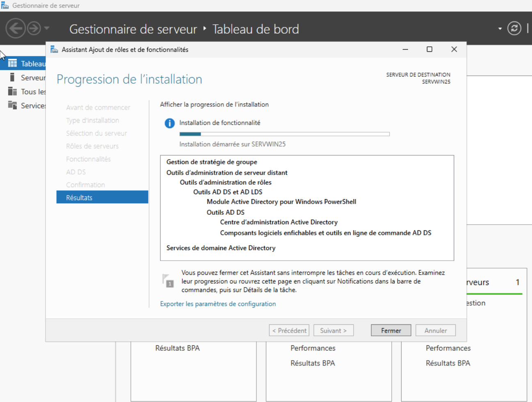The height and width of the screenshot is (402, 532).
Task: Click the installation progress bar
Action: pyautogui.click(x=284, y=134)
